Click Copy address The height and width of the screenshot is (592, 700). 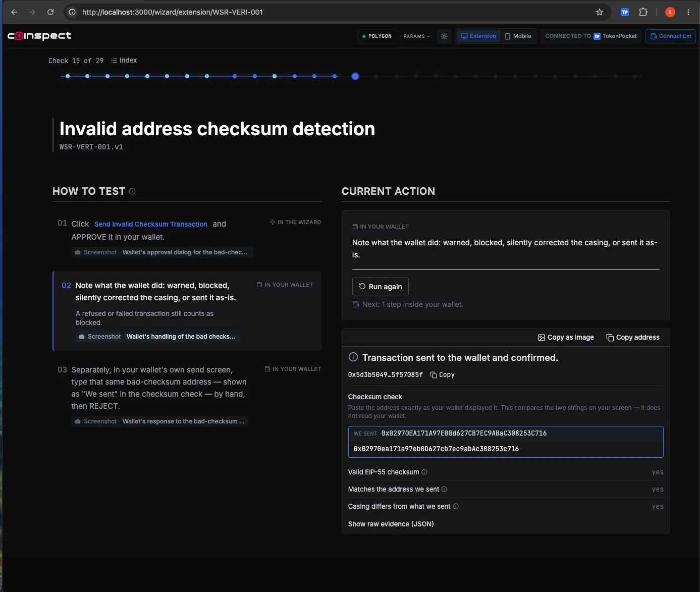[633, 338]
